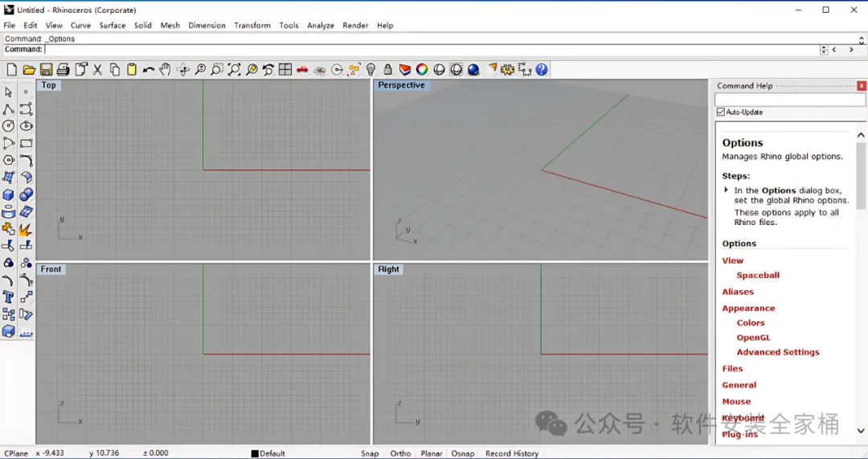Set four viewports layout icon

click(285, 69)
